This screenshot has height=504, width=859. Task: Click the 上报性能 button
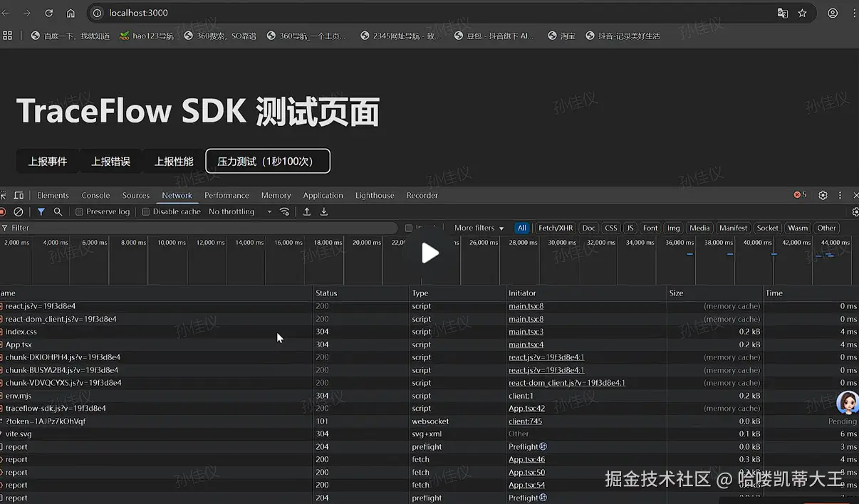coord(174,161)
